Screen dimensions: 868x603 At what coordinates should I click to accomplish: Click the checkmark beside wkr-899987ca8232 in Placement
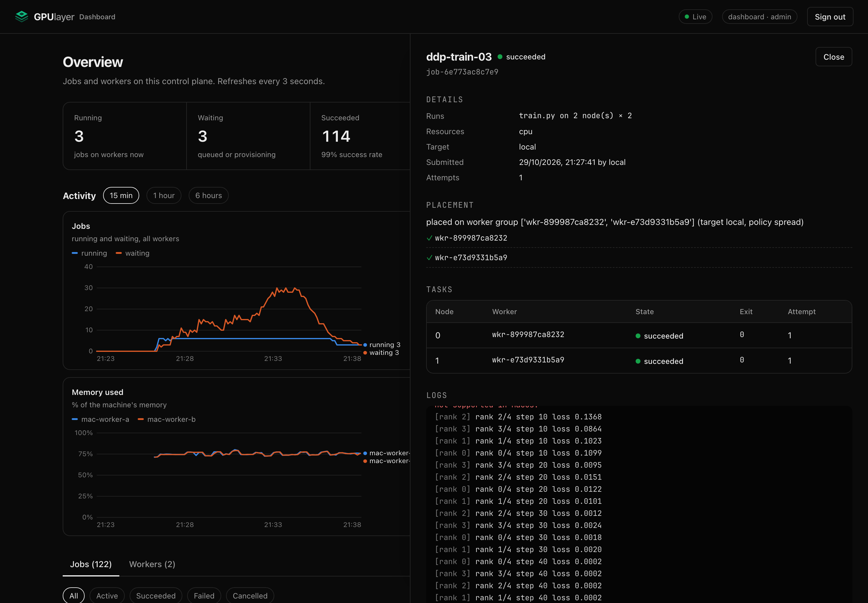point(429,238)
